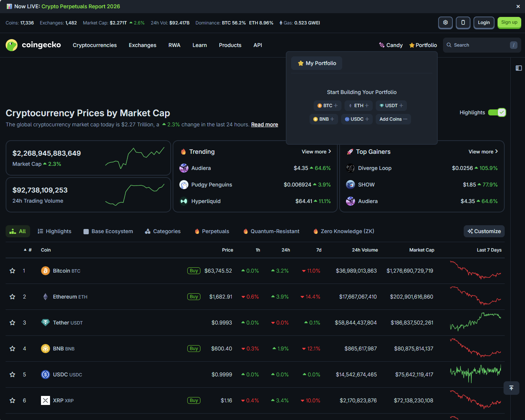Expand View more in Trending

point(316,152)
